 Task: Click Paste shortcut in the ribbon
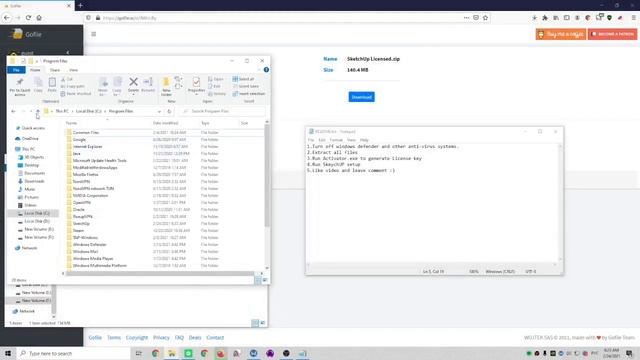point(76,94)
